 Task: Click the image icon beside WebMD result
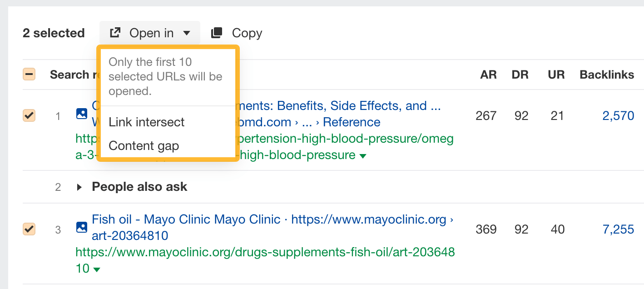click(82, 113)
